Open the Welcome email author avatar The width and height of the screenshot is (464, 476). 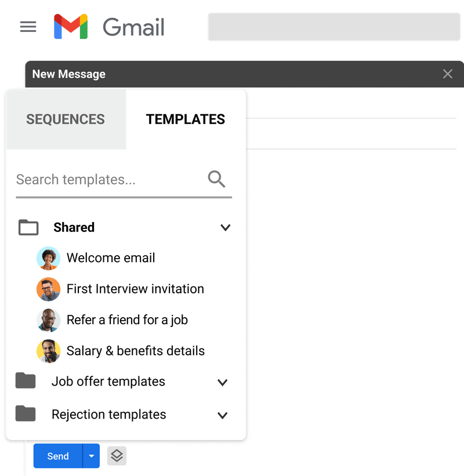click(48, 258)
